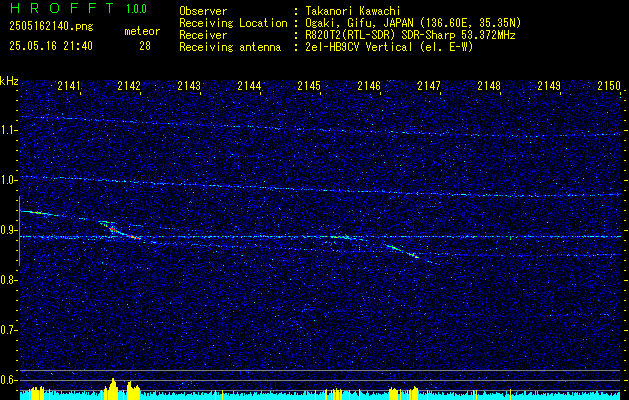Click time marker 2145

(x=309, y=86)
